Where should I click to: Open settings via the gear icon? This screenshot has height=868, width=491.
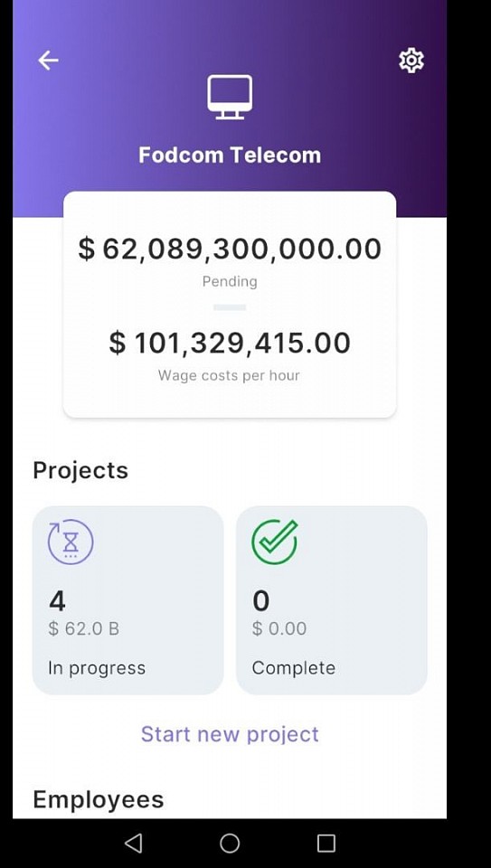(x=411, y=61)
